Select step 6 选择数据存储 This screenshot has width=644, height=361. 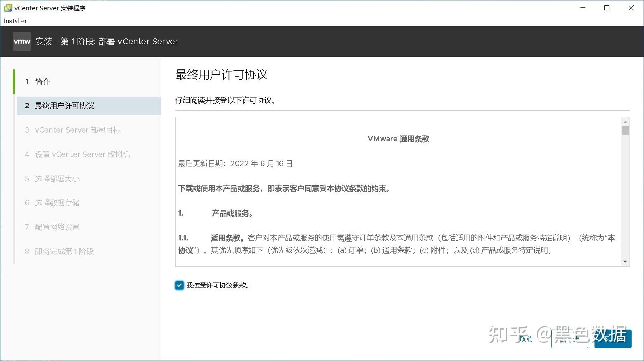57,202
